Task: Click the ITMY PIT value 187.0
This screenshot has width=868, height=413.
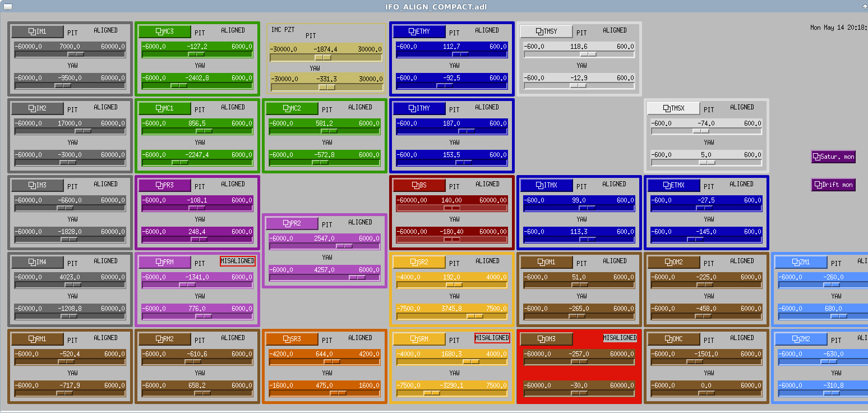Action: [451, 123]
